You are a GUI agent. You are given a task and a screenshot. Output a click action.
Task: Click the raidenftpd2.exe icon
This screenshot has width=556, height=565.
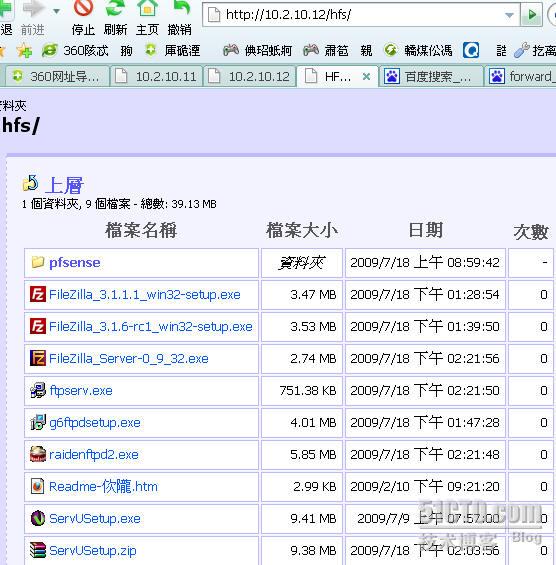point(38,454)
